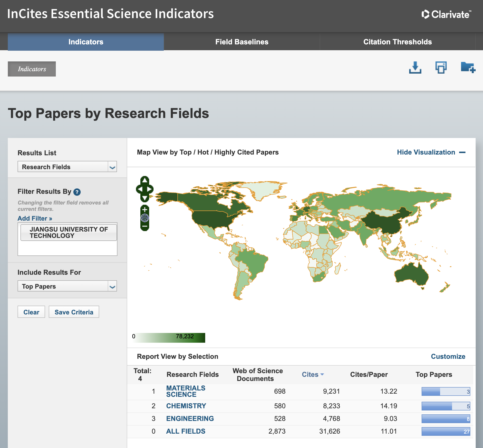Zoom in on the map
483x448 pixels.
145,210
